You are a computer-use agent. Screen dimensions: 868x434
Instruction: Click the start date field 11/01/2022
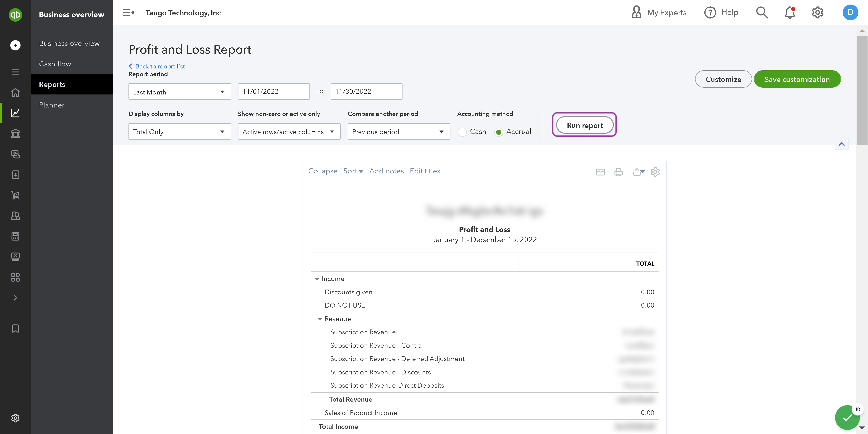pos(274,91)
